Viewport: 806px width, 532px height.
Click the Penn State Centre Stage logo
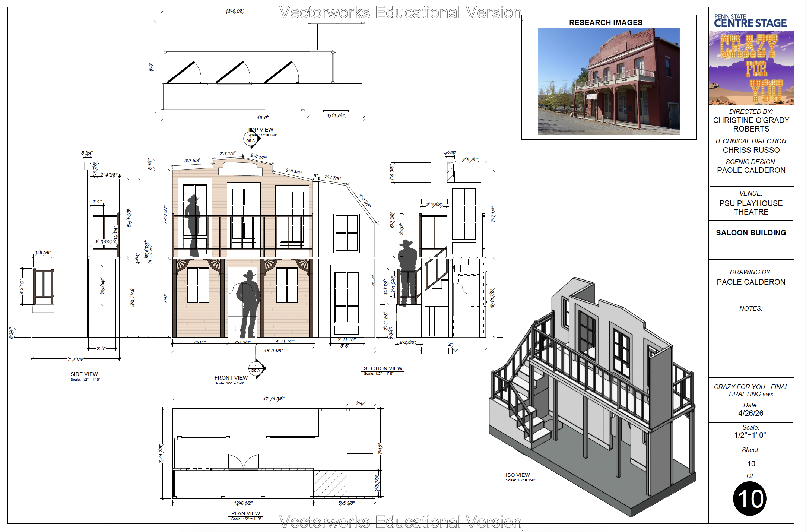click(751, 21)
